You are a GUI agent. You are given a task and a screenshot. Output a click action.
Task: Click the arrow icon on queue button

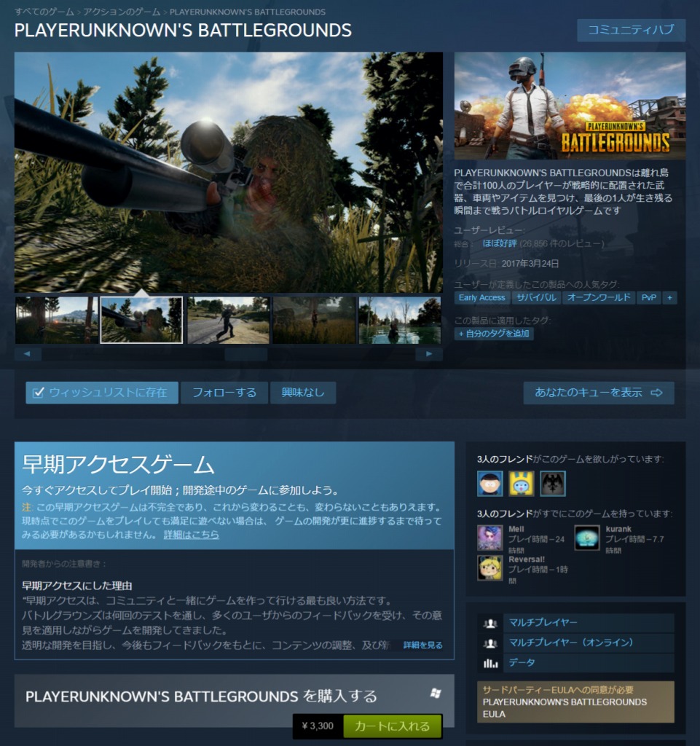pyautogui.click(x=657, y=393)
